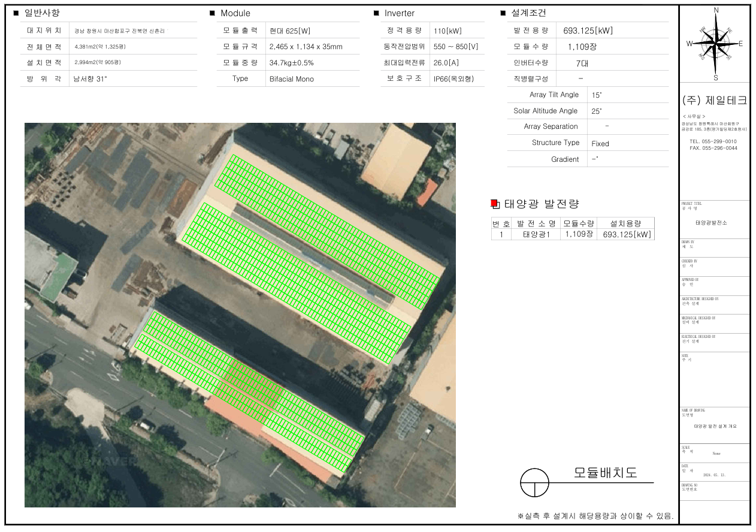Select the 태양광1 plant name cell

coord(536,234)
